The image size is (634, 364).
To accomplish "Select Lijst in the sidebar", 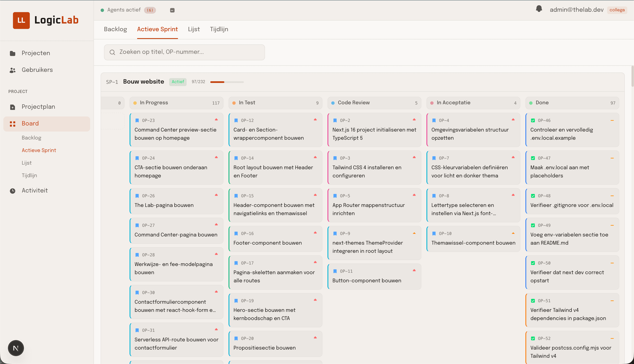I will [26, 163].
